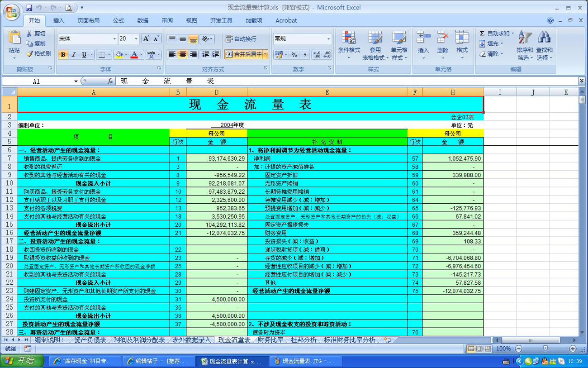The height and width of the screenshot is (368, 588).
Task: Set middle vertical alignment
Action: coord(182,39)
